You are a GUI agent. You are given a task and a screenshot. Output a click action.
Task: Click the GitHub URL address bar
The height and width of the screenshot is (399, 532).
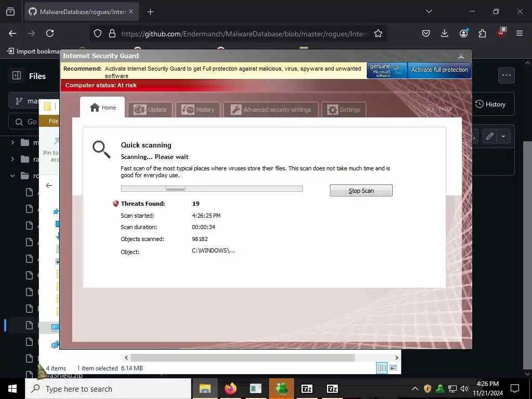pos(244,34)
